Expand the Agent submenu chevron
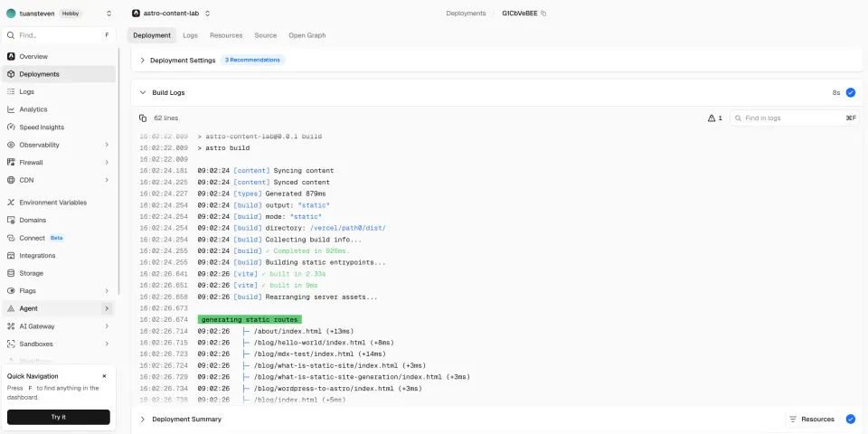Screen dimensions: 868x434 point(107,309)
